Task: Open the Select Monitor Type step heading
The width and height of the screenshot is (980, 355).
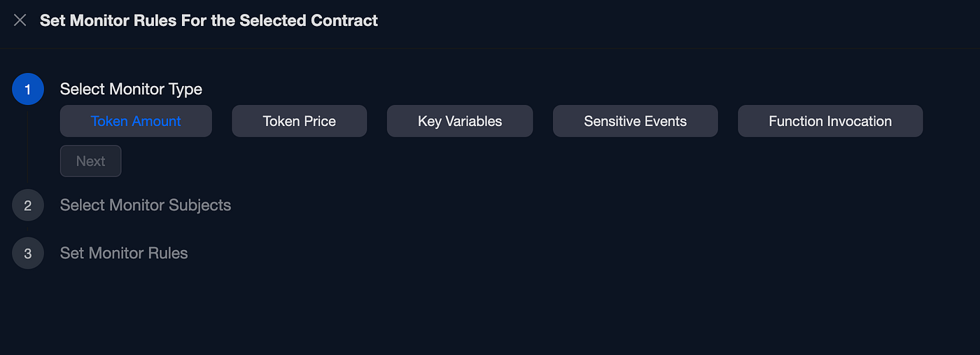Action: click(131, 90)
